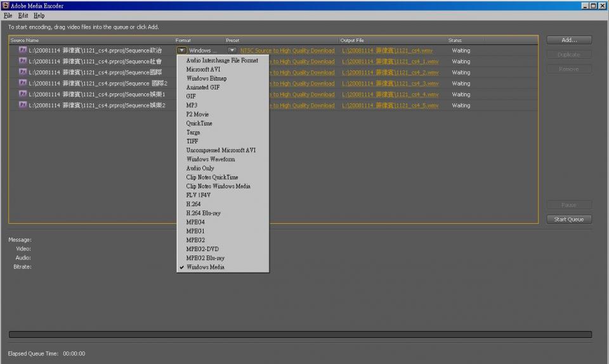The image size is (609, 364).
Task: Click the Premiere icon beside Sequence政治
Action: [x=23, y=50]
